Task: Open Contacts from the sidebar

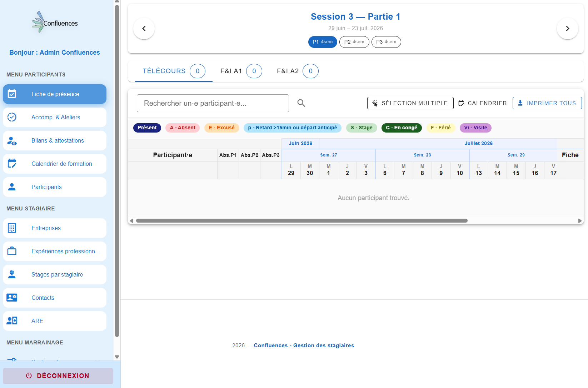Action: 55,298
